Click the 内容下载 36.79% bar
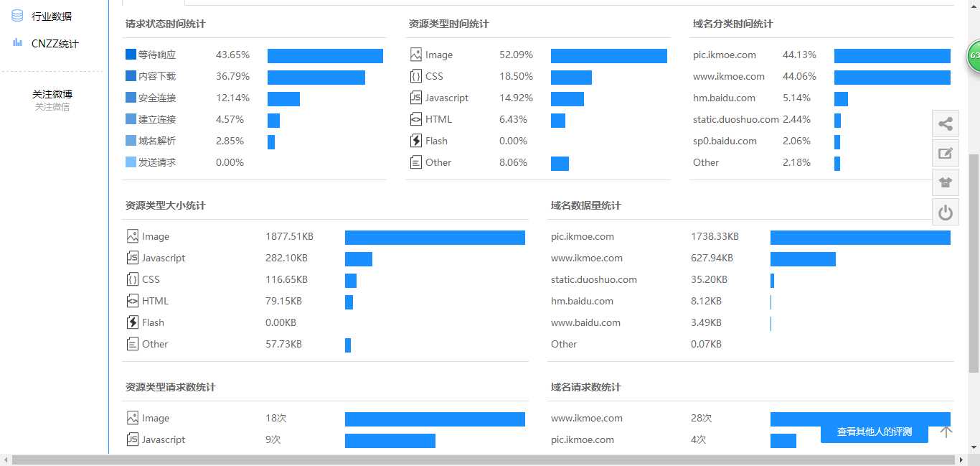 tap(316, 78)
